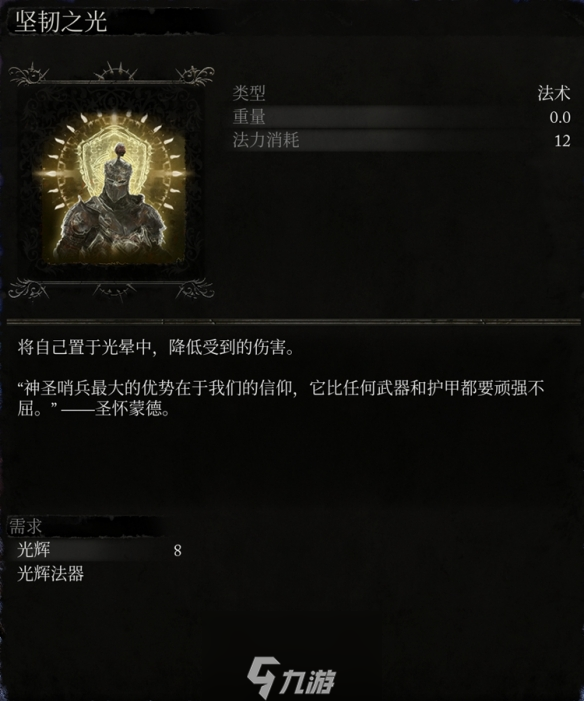Viewport: 584px width, 701px height.
Task: Click the 0.0 weight value
Action: (x=560, y=118)
